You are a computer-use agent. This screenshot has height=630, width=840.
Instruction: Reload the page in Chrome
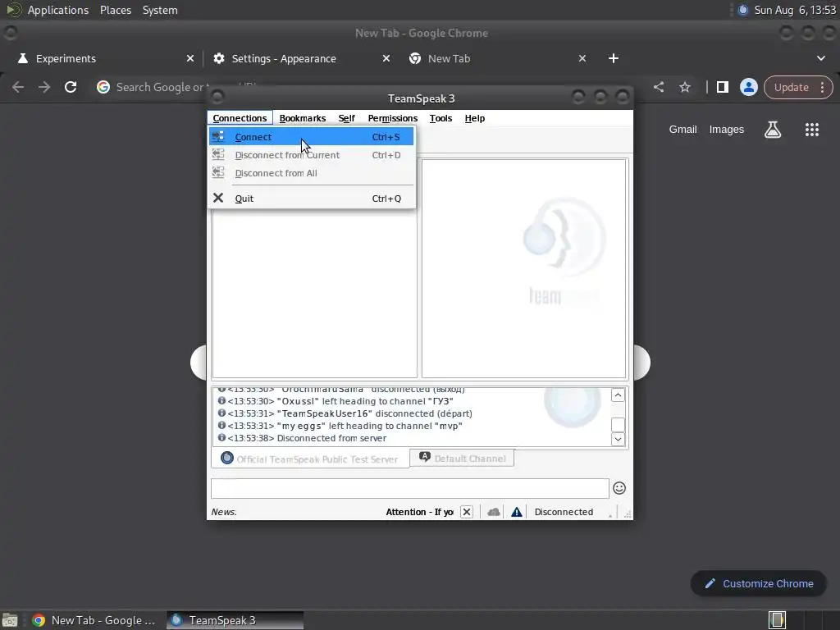pyautogui.click(x=71, y=87)
